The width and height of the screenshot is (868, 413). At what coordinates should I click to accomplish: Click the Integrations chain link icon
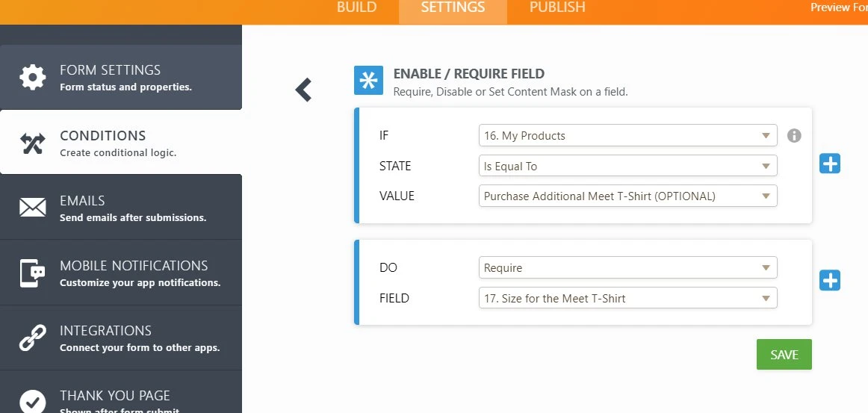pyautogui.click(x=33, y=338)
